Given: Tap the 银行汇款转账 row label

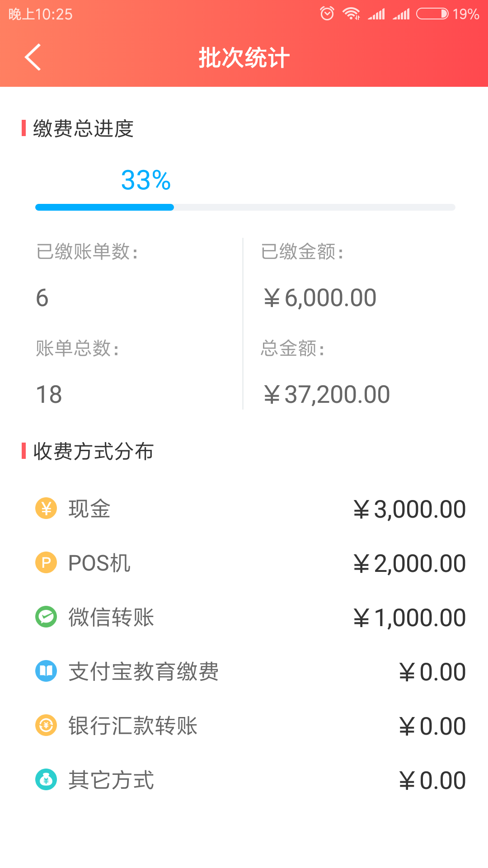Looking at the screenshot, I should tap(133, 726).
